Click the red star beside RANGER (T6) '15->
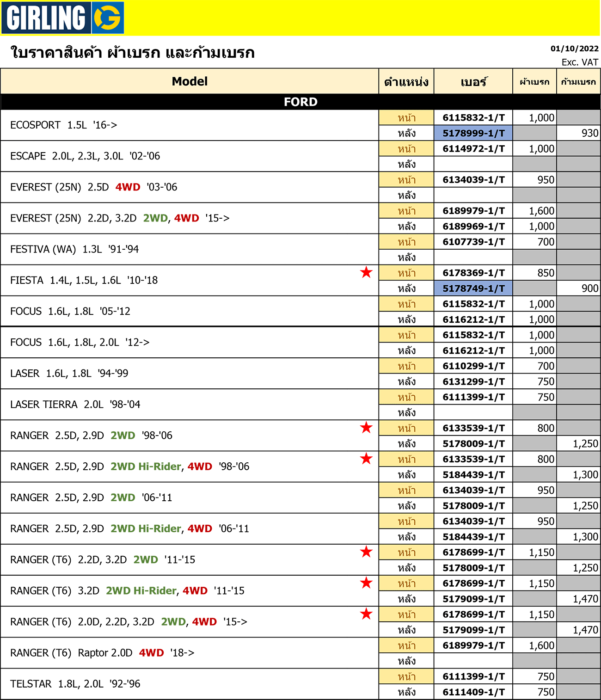Image resolution: width=601 pixels, height=700 pixels. (366, 614)
